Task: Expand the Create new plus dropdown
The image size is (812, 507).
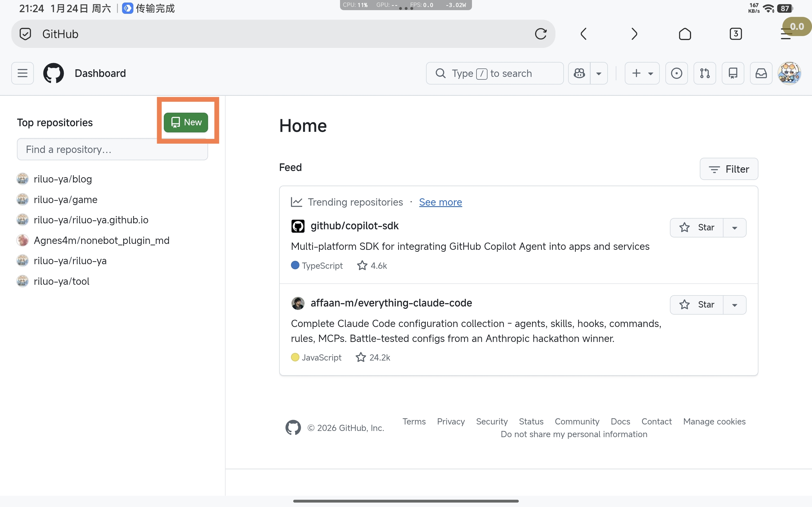Action: (642, 73)
